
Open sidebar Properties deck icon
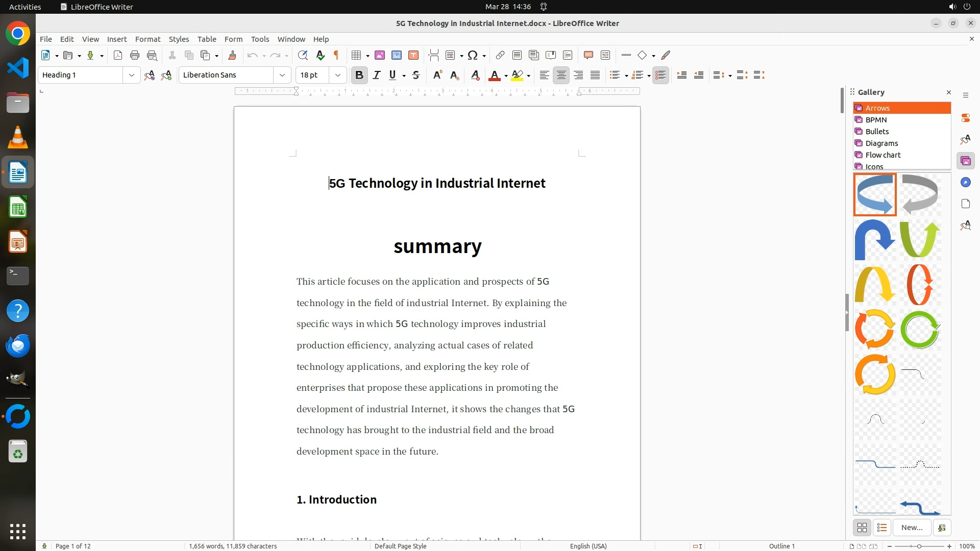(965, 118)
